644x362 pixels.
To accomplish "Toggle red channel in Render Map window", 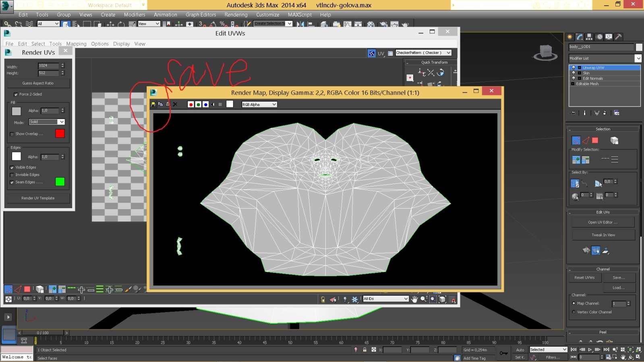I will tap(191, 104).
